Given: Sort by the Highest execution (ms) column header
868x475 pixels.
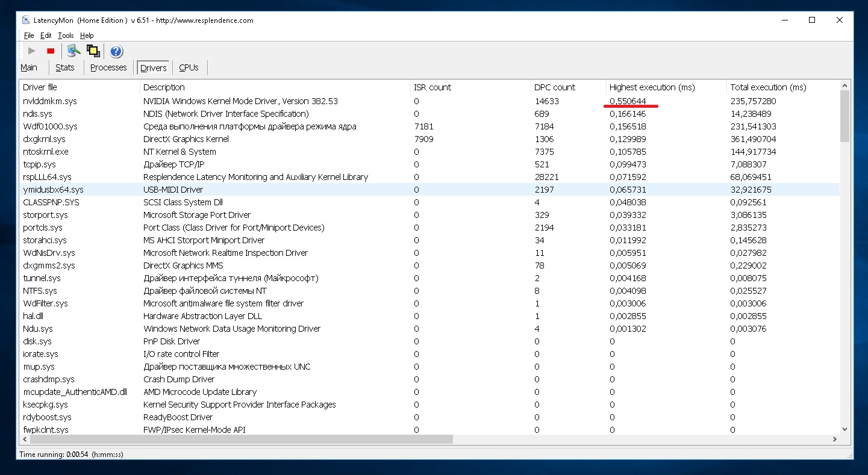Looking at the screenshot, I should pyautogui.click(x=652, y=87).
